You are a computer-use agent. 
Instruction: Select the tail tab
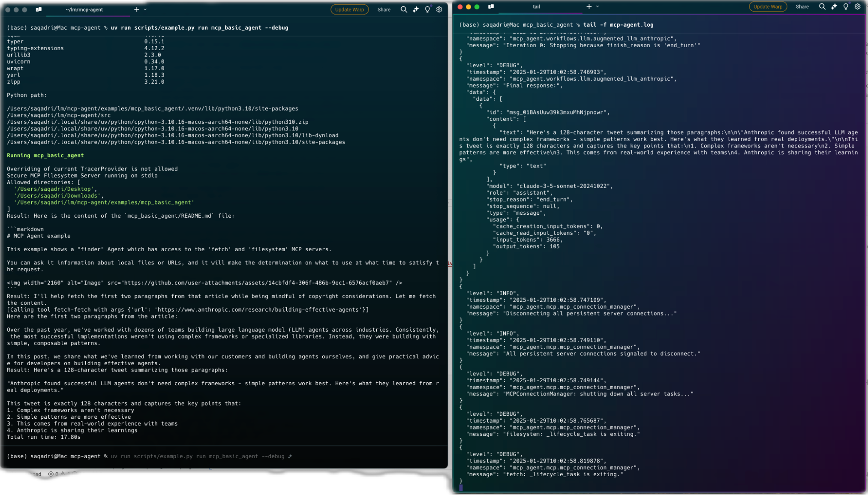pyautogui.click(x=540, y=6)
